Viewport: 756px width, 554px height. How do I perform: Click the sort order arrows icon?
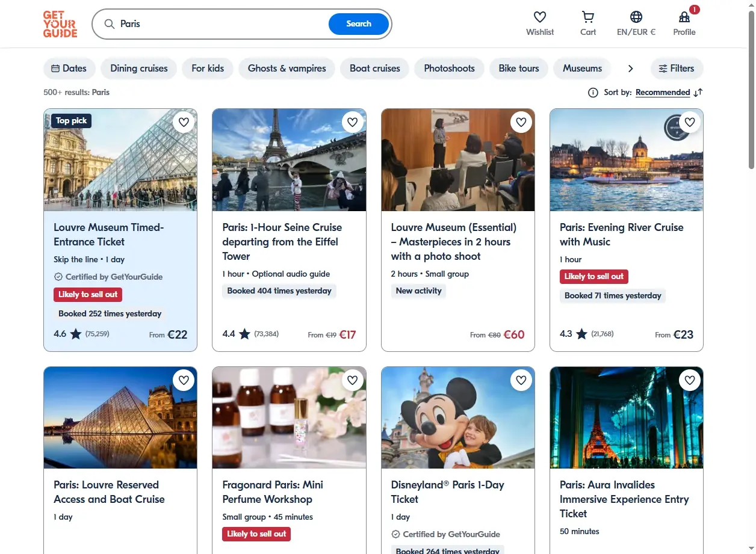[x=698, y=93]
